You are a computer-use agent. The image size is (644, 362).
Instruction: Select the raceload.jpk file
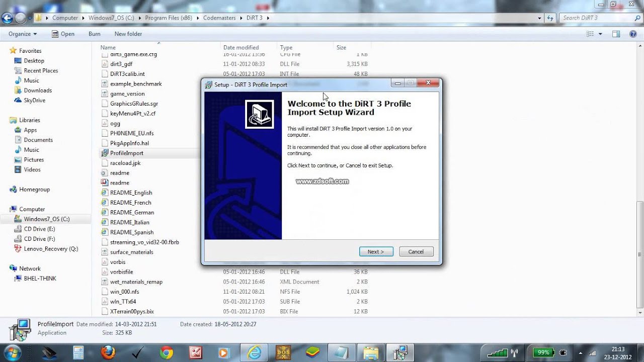125,163
